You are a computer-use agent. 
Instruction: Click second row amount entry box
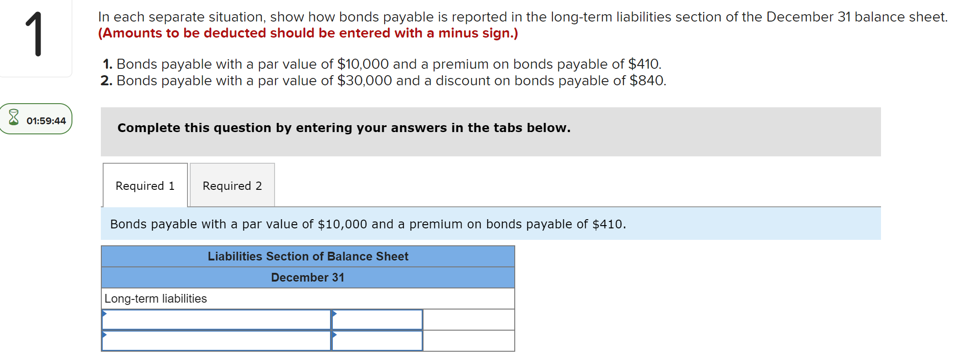376,341
